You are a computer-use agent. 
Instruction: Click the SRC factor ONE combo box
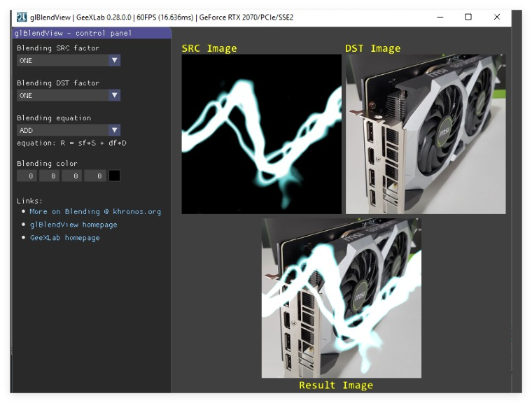(69, 60)
